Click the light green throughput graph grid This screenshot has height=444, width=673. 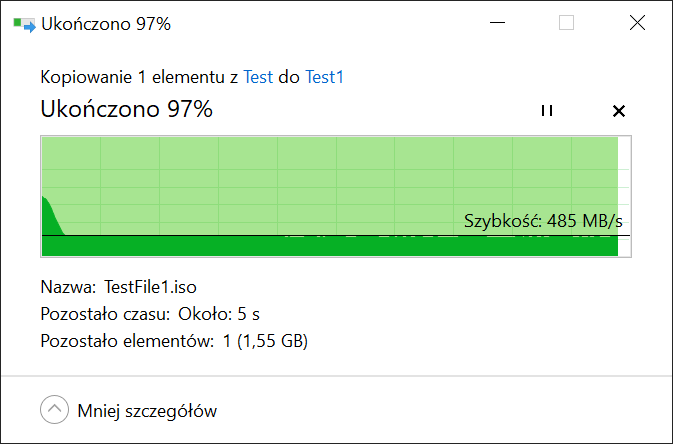pos(330,185)
